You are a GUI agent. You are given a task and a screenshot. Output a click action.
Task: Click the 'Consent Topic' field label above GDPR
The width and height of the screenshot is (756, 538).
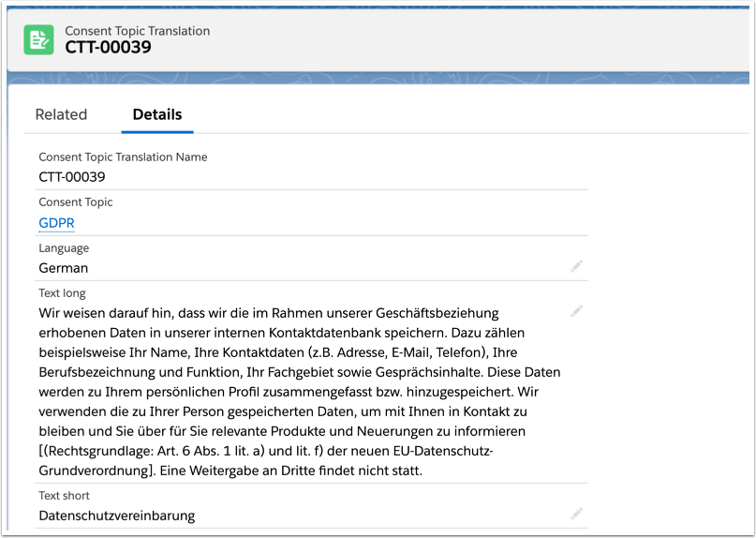pyautogui.click(x=75, y=202)
